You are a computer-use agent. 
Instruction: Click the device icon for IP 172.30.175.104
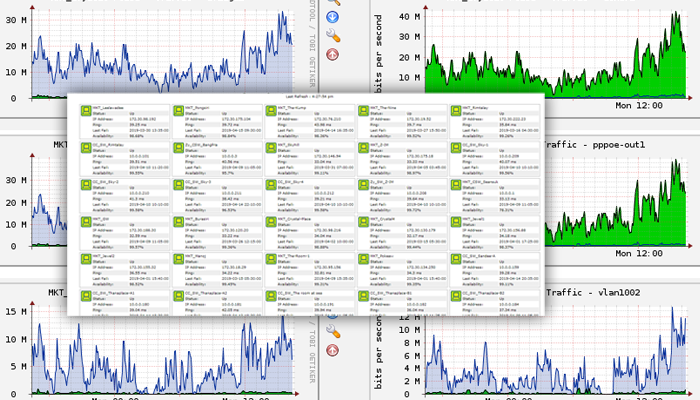click(179, 111)
